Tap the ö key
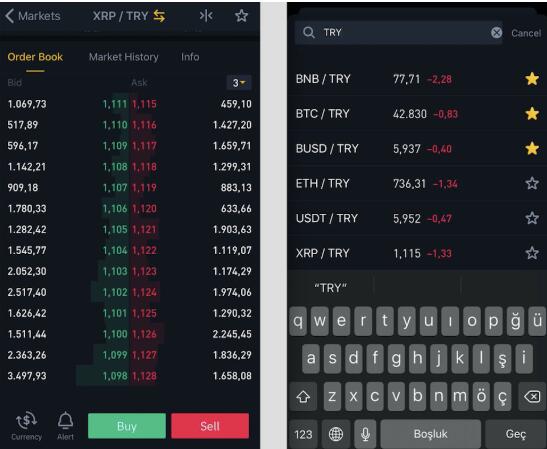 click(x=481, y=396)
